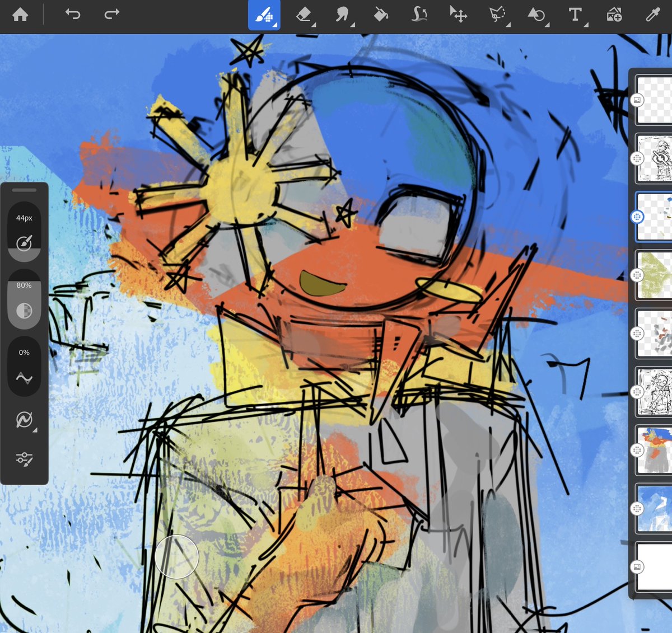Go to the Home screen
672x633 pixels.
coord(20,15)
